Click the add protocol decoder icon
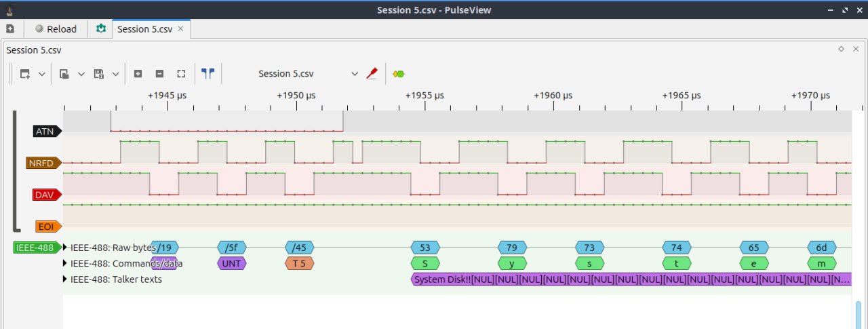 click(399, 74)
